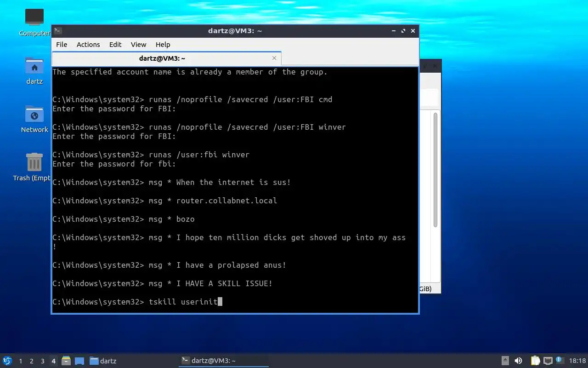
Task: Close the terminal window
Action: [x=413, y=31]
